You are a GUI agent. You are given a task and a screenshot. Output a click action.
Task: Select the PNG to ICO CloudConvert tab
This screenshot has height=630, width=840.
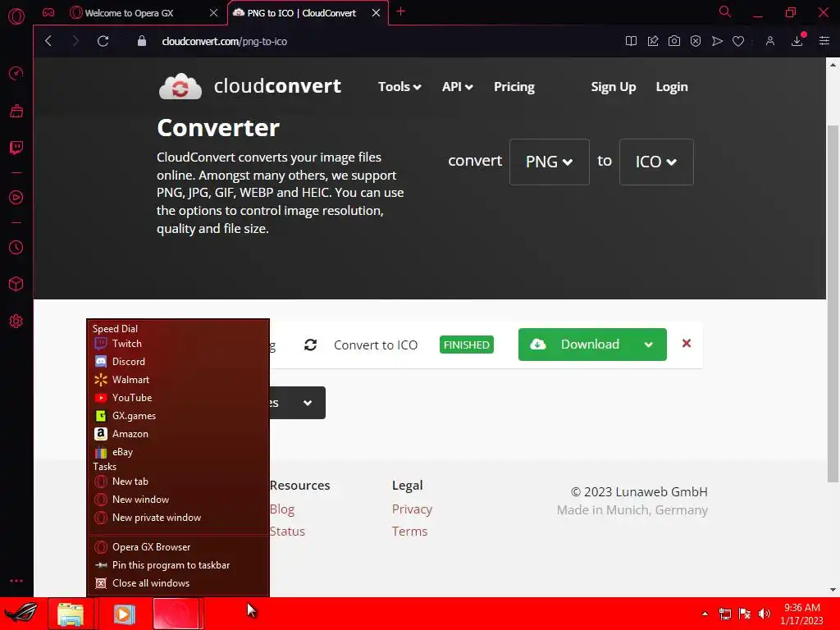tap(302, 13)
